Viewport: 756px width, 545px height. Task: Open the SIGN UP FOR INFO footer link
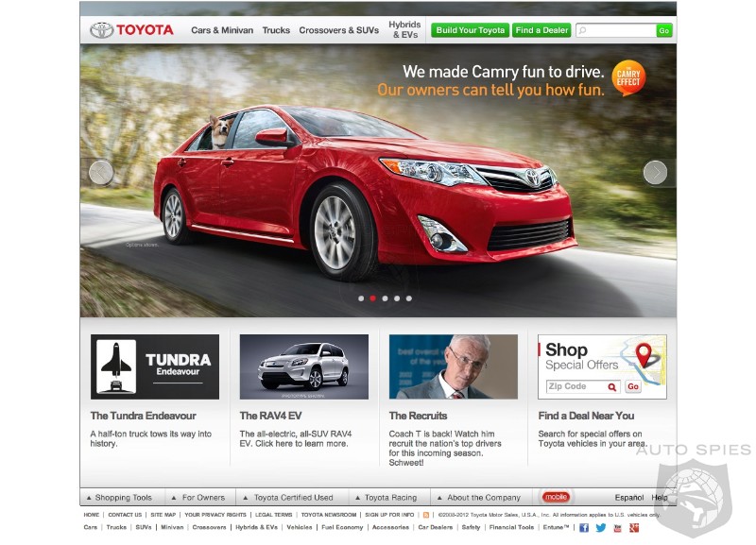(x=389, y=515)
